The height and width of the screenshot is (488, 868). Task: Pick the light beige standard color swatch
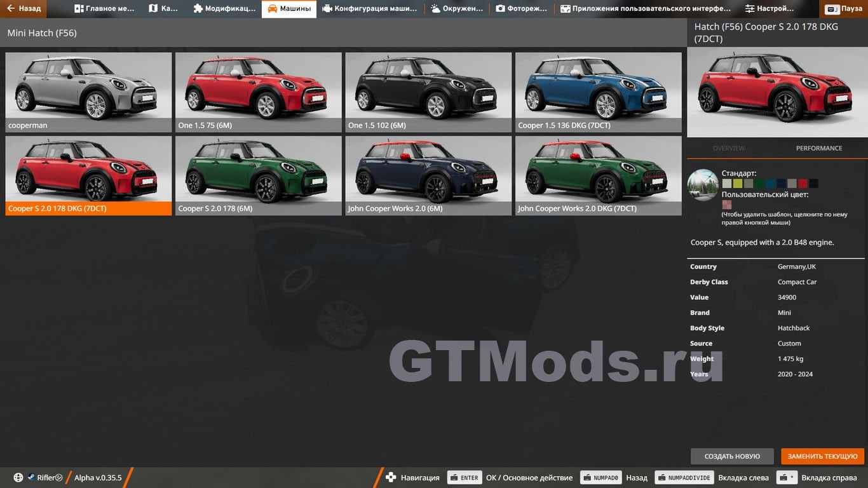tap(727, 184)
